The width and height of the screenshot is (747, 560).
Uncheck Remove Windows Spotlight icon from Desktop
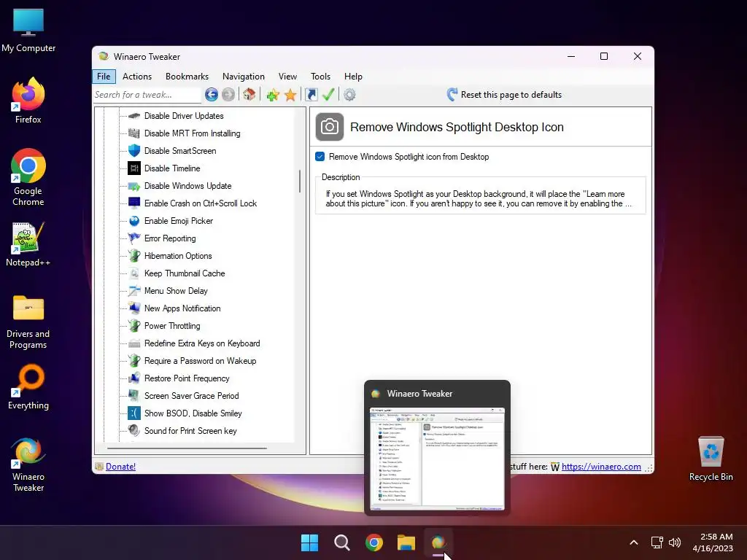pyautogui.click(x=320, y=157)
